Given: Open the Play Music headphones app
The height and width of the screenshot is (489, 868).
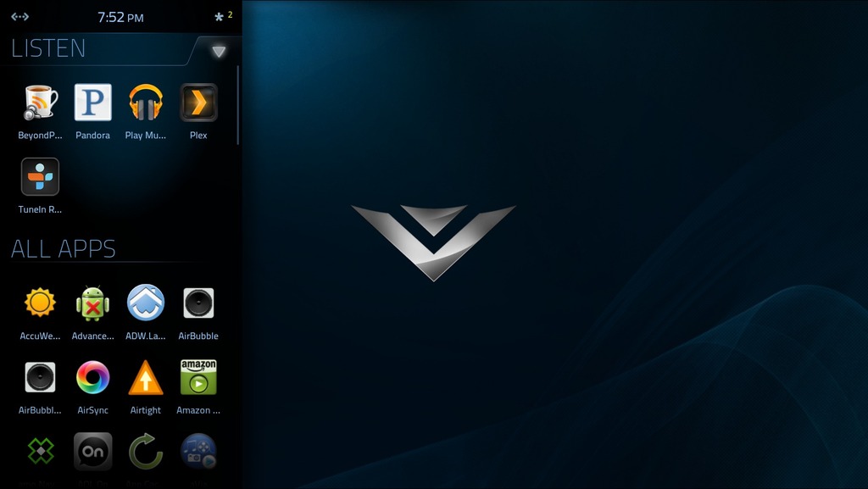Looking at the screenshot, I should click(x=146, y=103).
